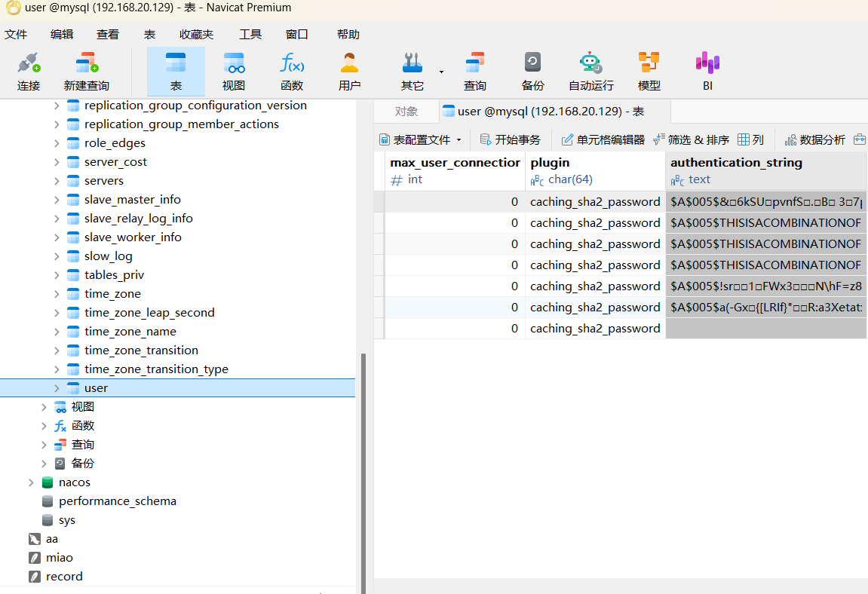This screenshot has height=594, width=868.
Task: Open the Users (用户) toolbar icon
Action: [x=349, y=72]
